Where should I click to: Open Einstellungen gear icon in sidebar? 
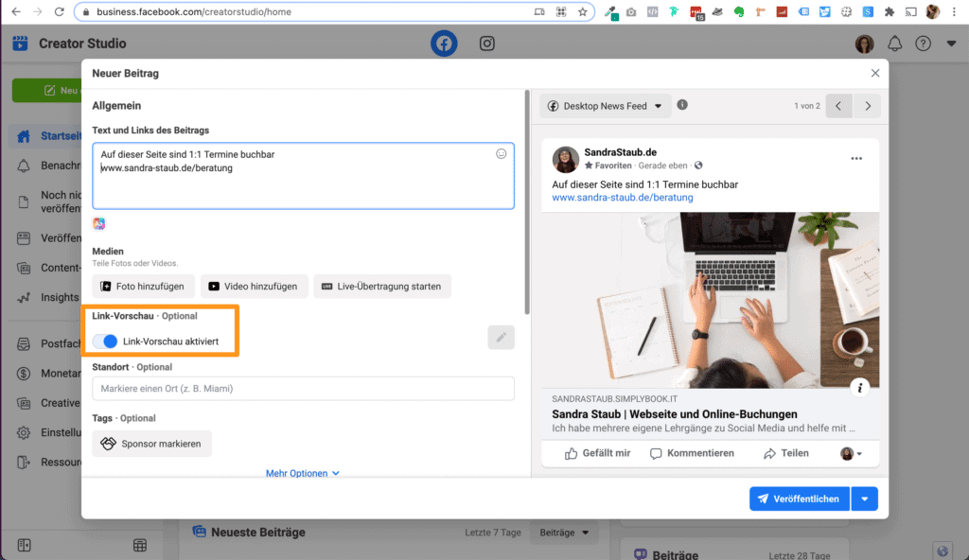[24, 432]
